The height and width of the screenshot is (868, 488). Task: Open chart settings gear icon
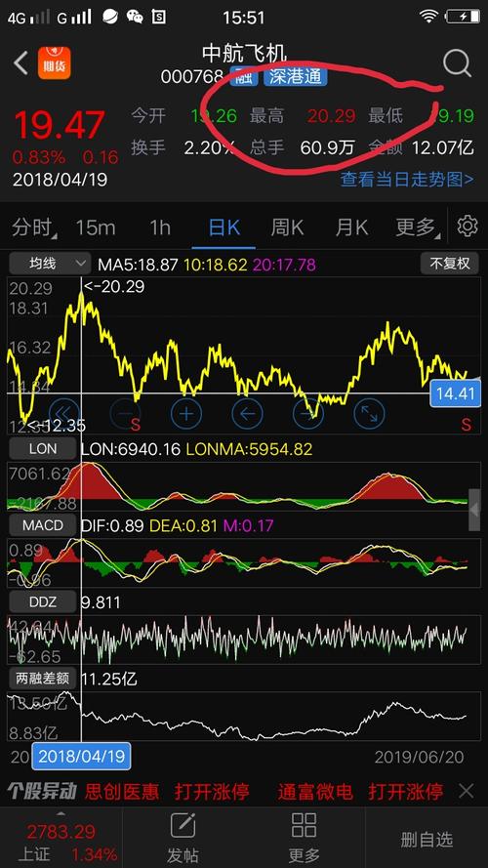(x=468, y=227)
